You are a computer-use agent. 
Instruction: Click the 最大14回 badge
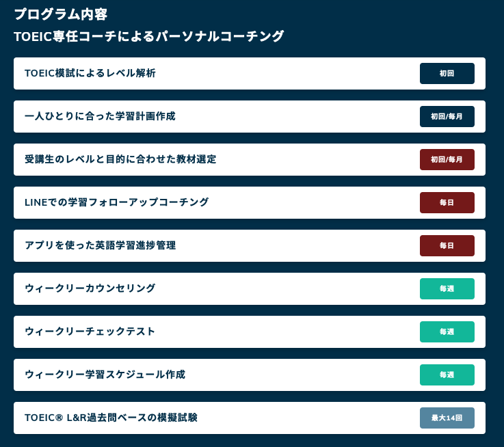(447, 418)
